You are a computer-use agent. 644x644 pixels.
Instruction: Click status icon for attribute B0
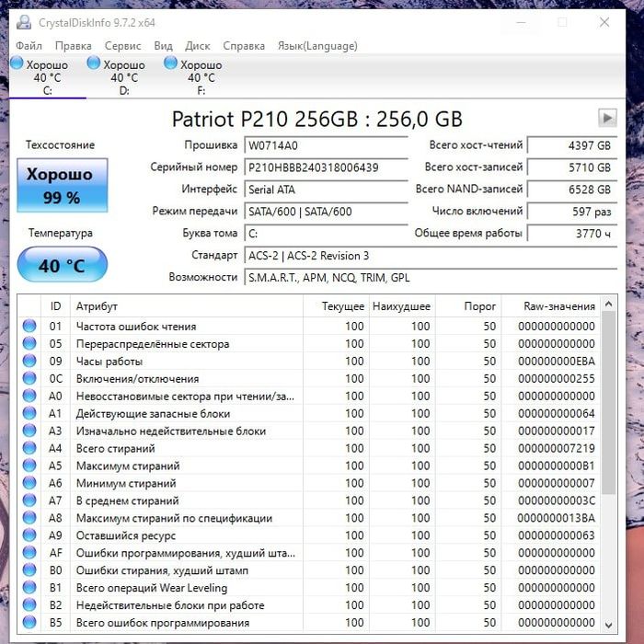coord(29,570)
